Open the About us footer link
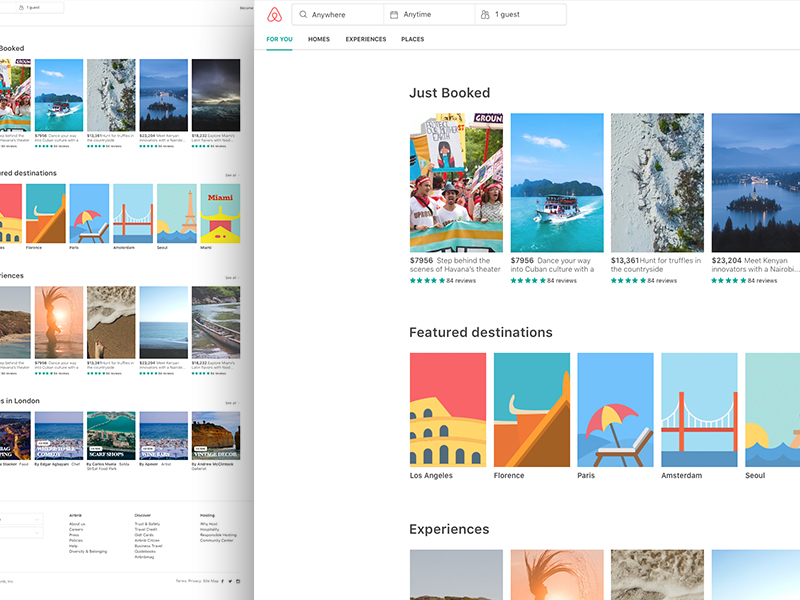Screen dimensions: 800x600 coord(77,524)
